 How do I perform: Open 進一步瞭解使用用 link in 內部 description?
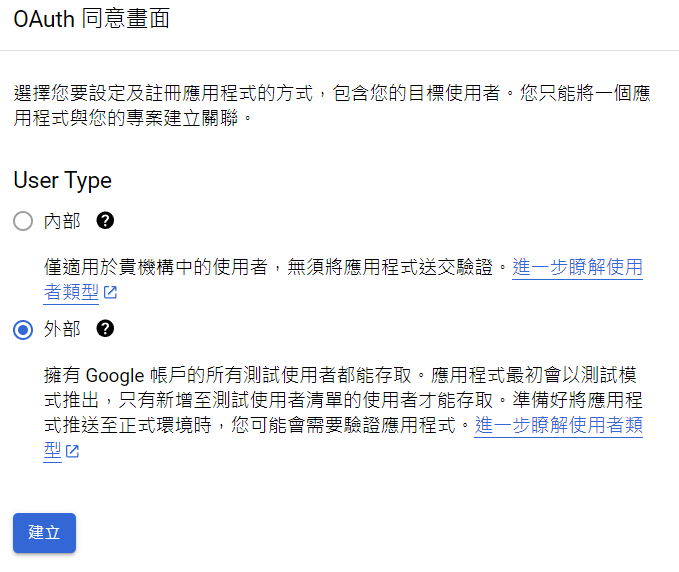click(577, 267)
